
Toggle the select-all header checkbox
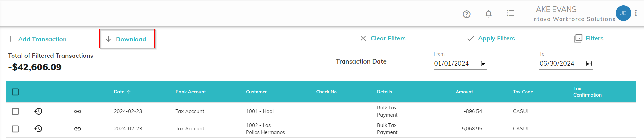(15, 92)
